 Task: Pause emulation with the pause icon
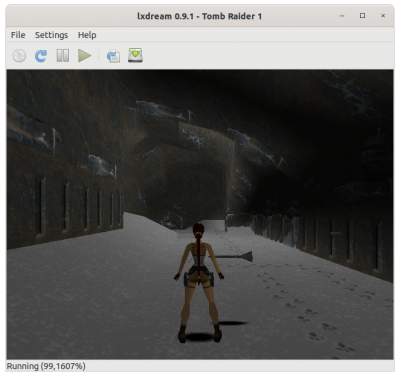[63, 55]
